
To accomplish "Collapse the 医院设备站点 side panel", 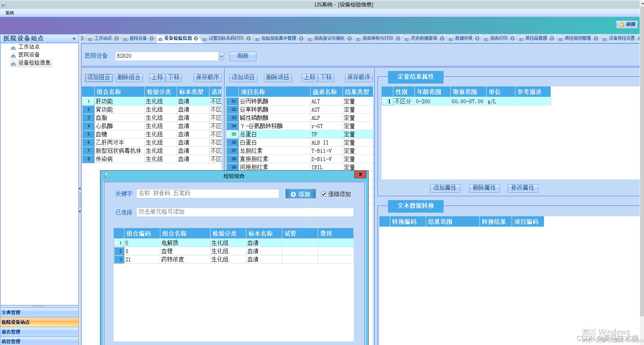I will pyautogui.click(x=74, y=38).
